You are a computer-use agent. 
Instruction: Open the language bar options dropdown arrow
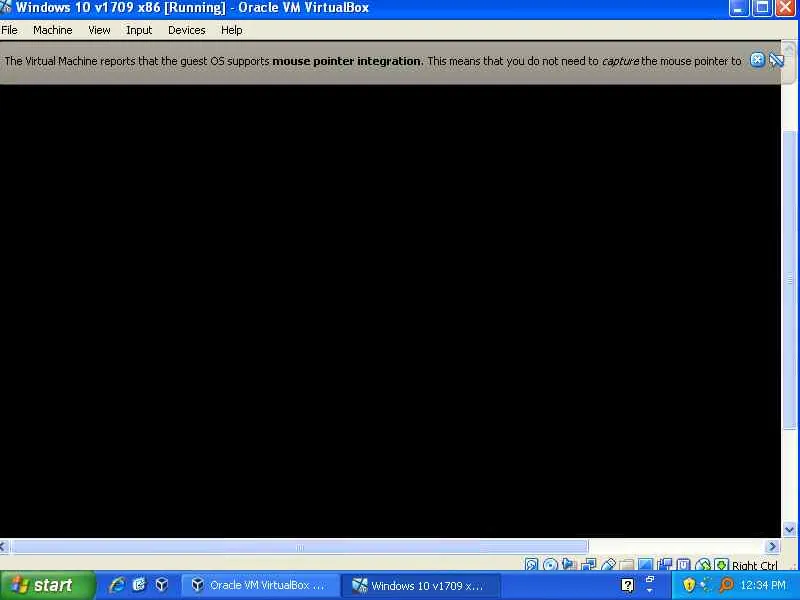[650, 591]
